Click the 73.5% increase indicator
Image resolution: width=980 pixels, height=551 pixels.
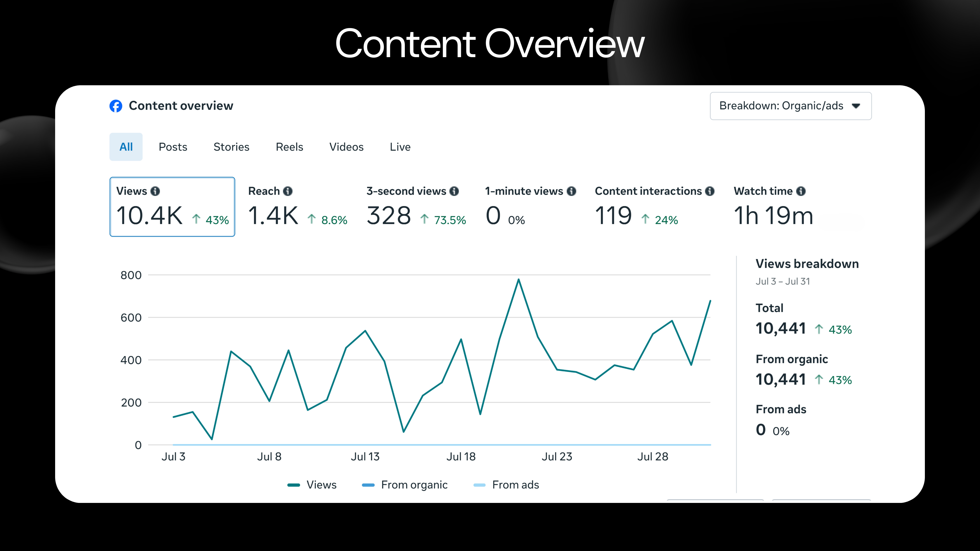click(x=443, y=220)
